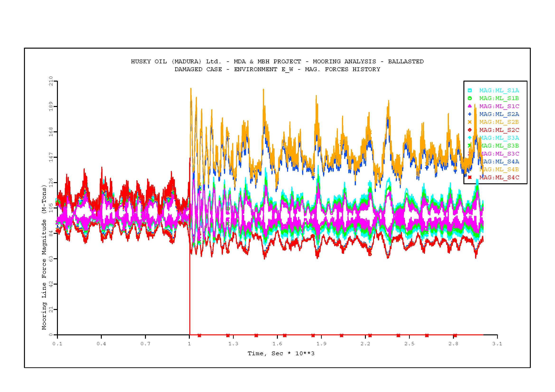The image size is (555, 392).
Task: Click the red star marker for ML_S4C
Action: (469, 178)
